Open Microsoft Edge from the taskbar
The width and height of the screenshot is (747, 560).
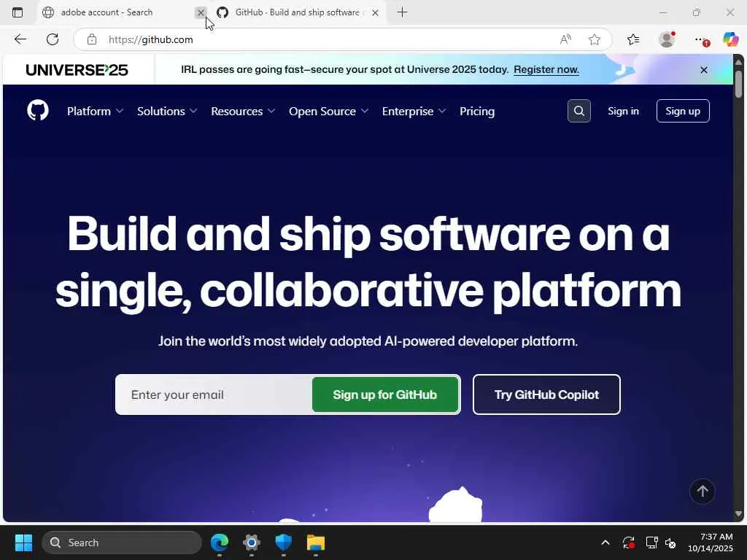point(220,542)
